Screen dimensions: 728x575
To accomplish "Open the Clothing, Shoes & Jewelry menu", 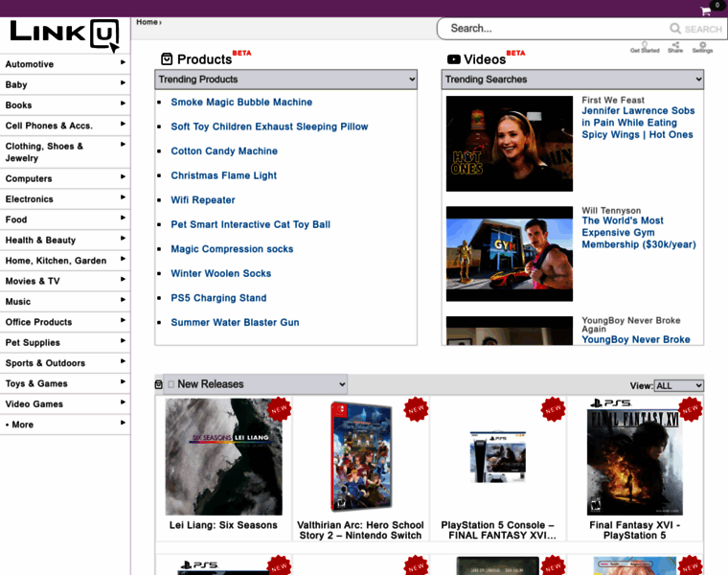I will 65,151.
